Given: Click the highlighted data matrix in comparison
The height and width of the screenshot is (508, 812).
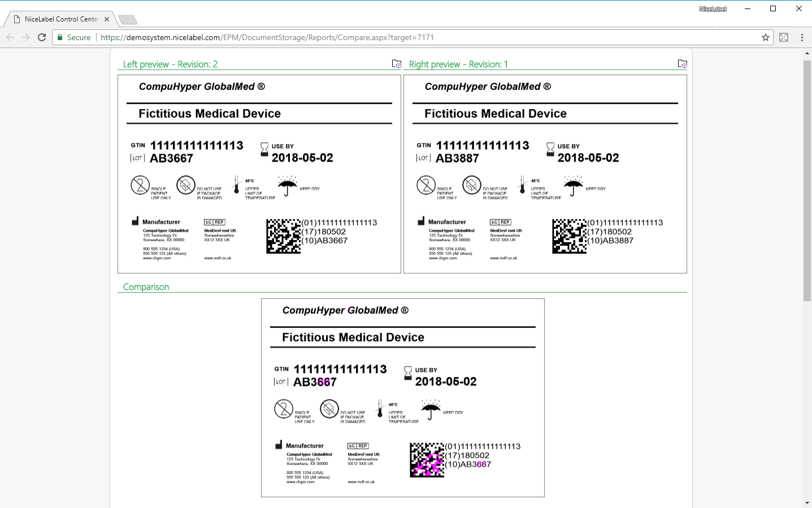Looking at the screenshot, I should pyautogui.click(x=427, y=460).
